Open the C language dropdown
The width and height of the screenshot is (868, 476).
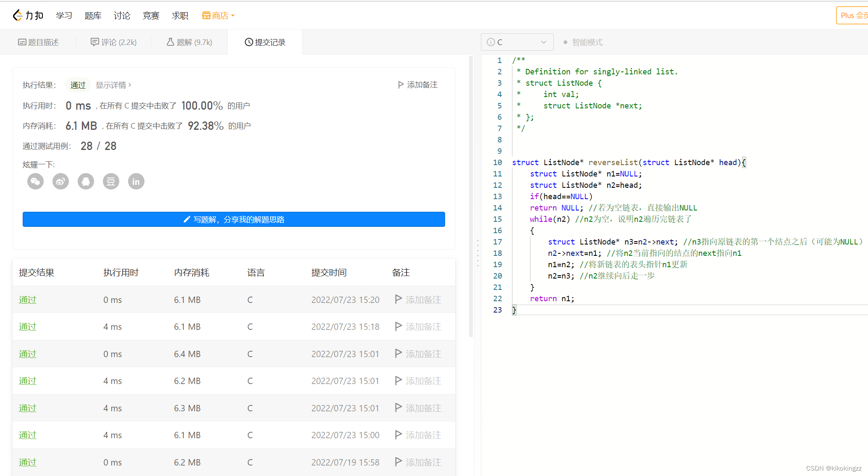(x=517, y=42)
